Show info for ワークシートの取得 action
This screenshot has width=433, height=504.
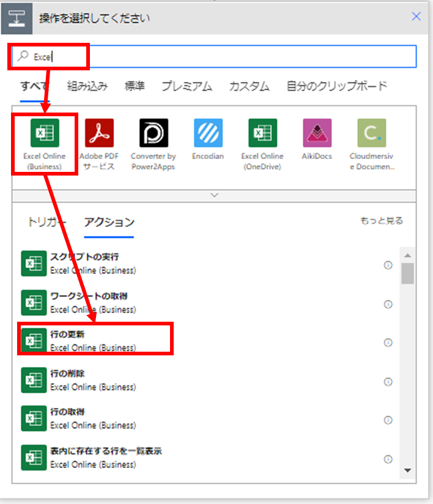coord(388,304)
